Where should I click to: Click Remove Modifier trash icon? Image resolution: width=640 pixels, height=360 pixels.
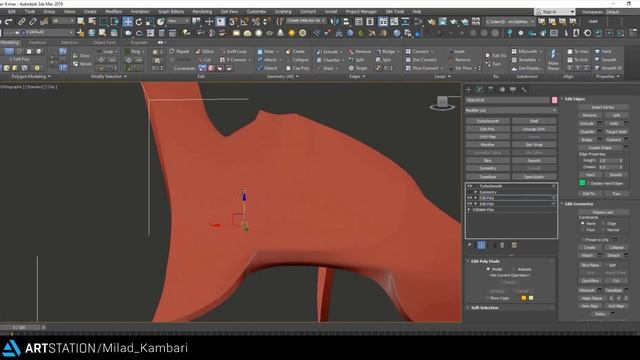[502, 245]
